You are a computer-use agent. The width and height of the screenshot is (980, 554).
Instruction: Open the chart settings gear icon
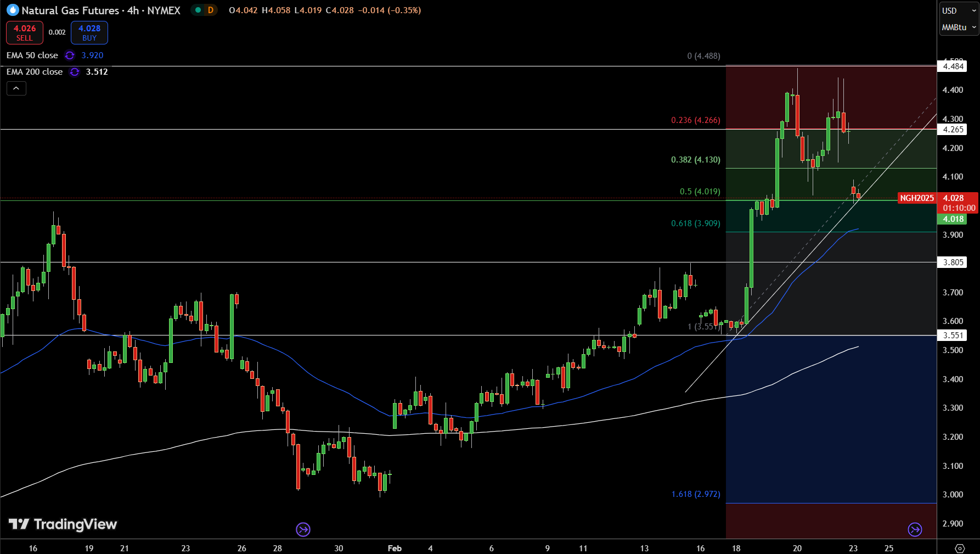[x=960, y=548]
